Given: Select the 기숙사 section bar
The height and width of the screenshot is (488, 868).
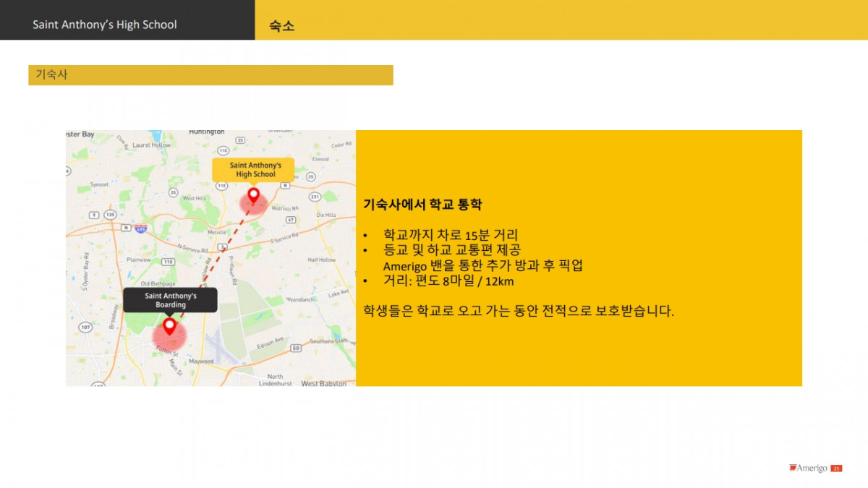Looking at the screenshot, I should coord(210,75).
